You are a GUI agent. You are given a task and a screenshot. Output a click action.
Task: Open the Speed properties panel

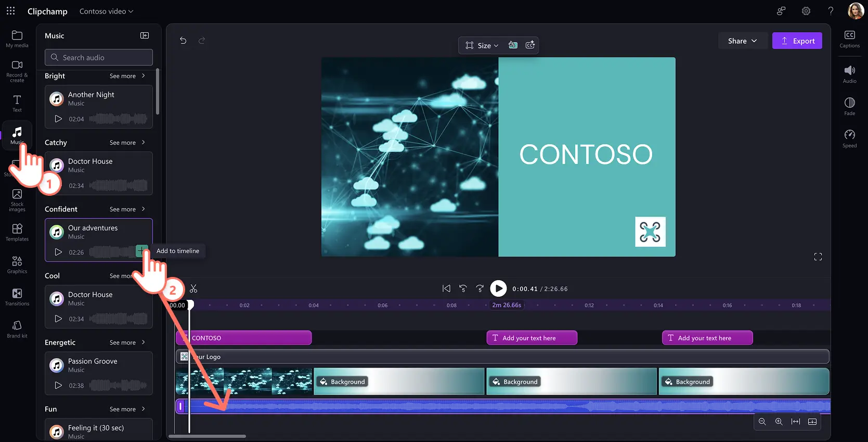pyautogui.click(x=850, y=138)
